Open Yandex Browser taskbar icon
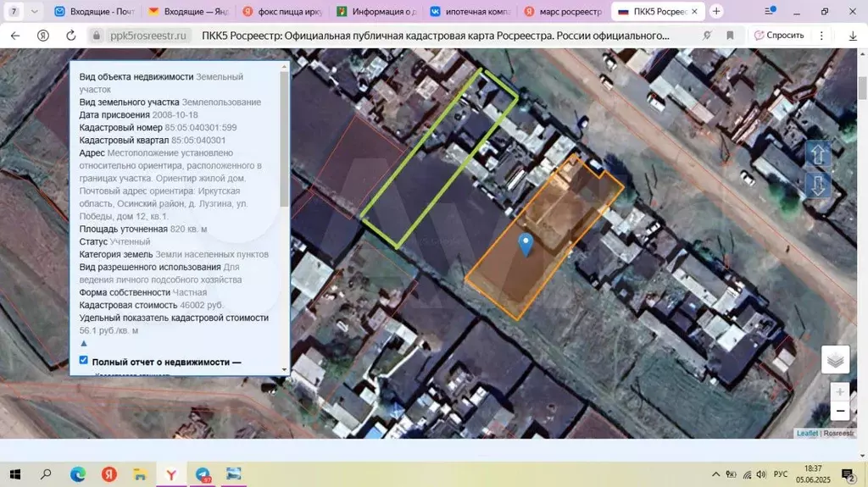The height and width of the screenshot is (487, 868). pos(171,474)
